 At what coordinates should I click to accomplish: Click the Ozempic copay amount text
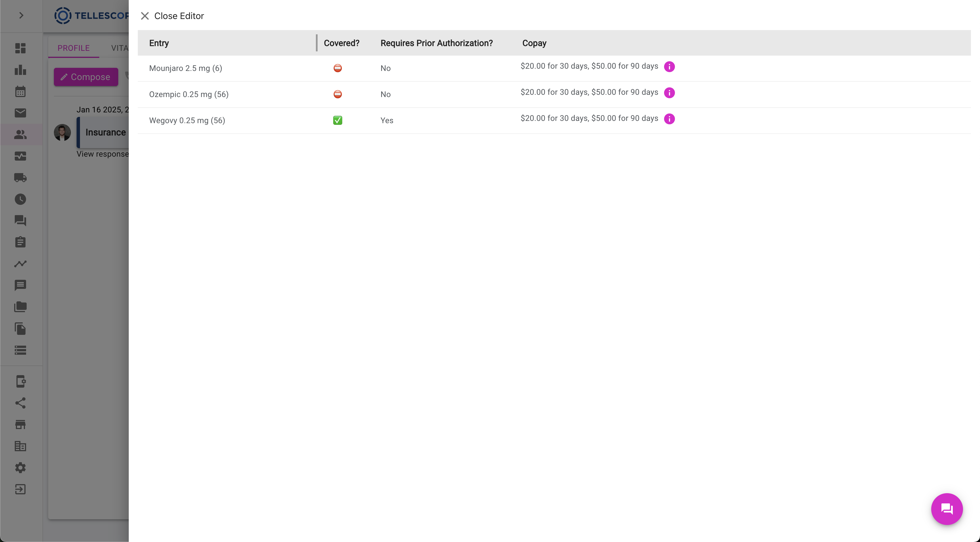tap(589, 92)
